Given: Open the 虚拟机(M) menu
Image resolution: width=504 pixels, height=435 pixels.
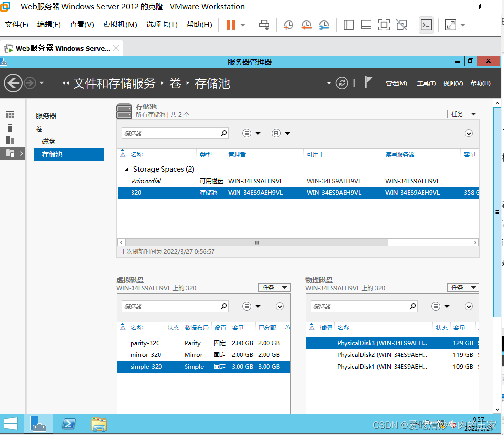Looking at the screenshot, I should point(120,25).
